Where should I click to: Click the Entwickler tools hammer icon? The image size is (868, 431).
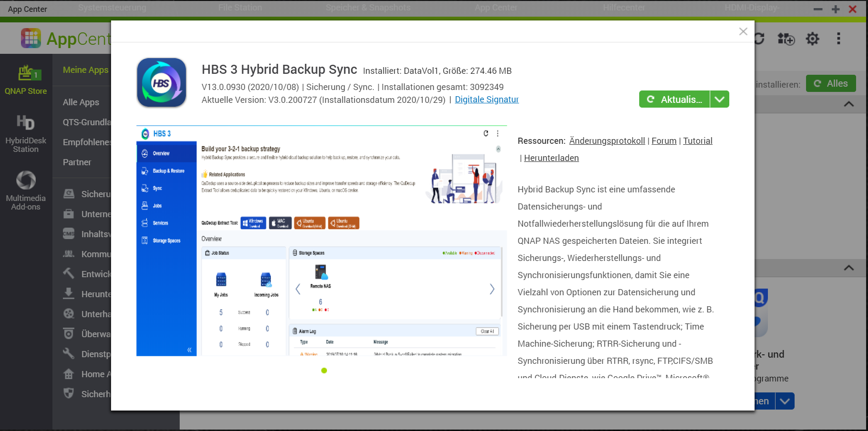click(69, 273)
